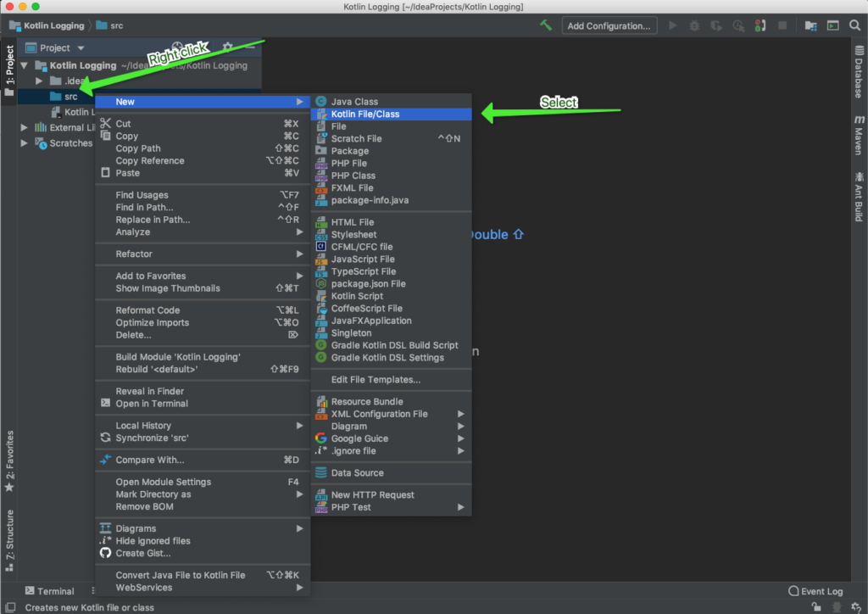Expand the .idea folder node
This screenshot has width=868, height=614.
pyautogui.click(x=39, y=81)
